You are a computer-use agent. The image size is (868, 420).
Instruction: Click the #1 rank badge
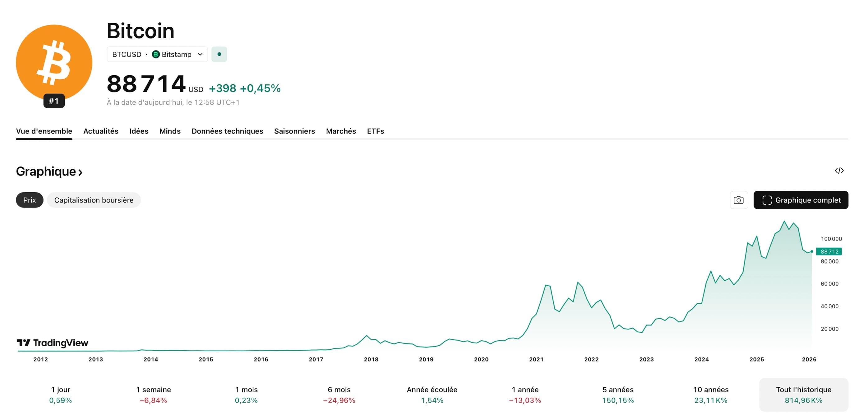pos(54,101)
